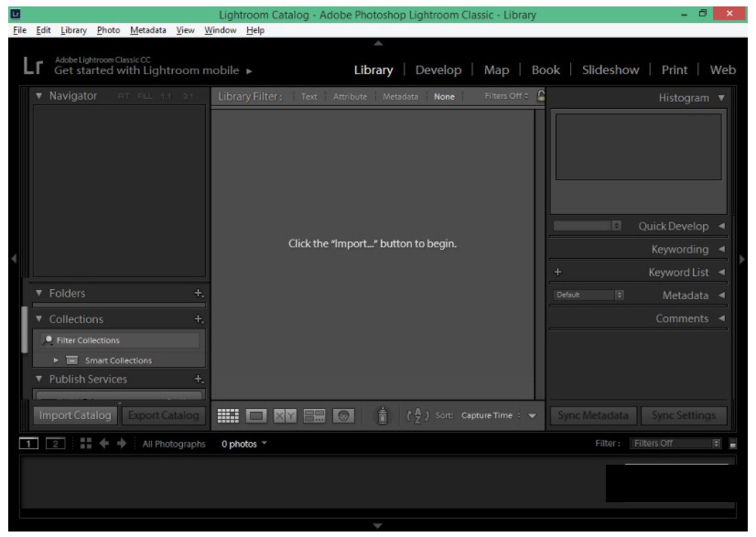Viewport: 756px width, 537px height.
Task: Switch to Grid view icon
Action: click(x=228, y=415)
